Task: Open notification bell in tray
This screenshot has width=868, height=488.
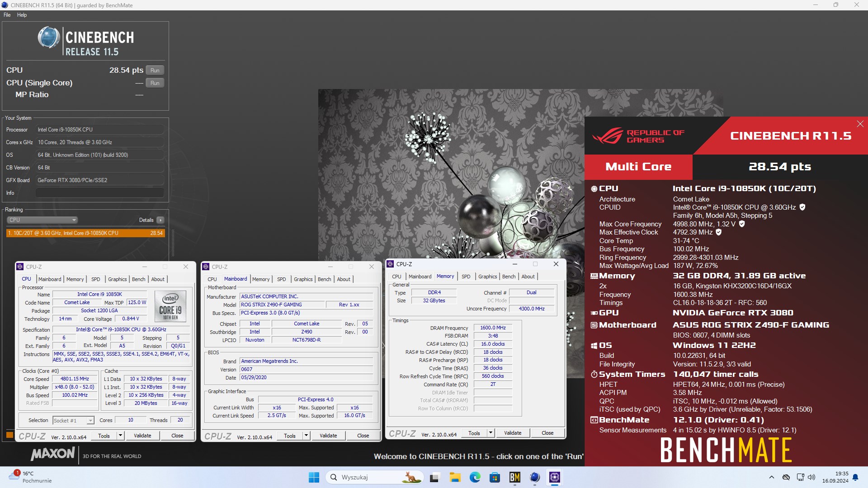Action: (x=855, y=477)
